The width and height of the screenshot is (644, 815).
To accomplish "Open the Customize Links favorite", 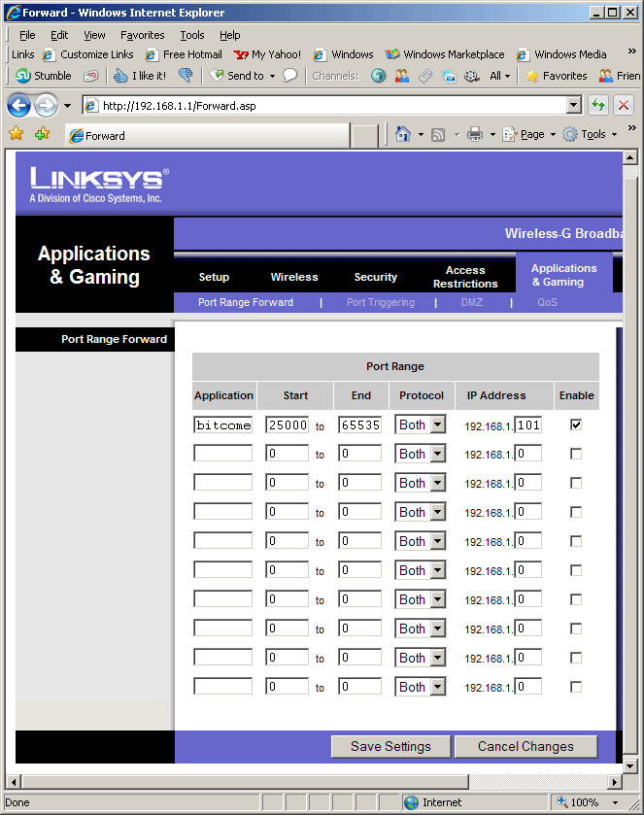I will 88,54.
